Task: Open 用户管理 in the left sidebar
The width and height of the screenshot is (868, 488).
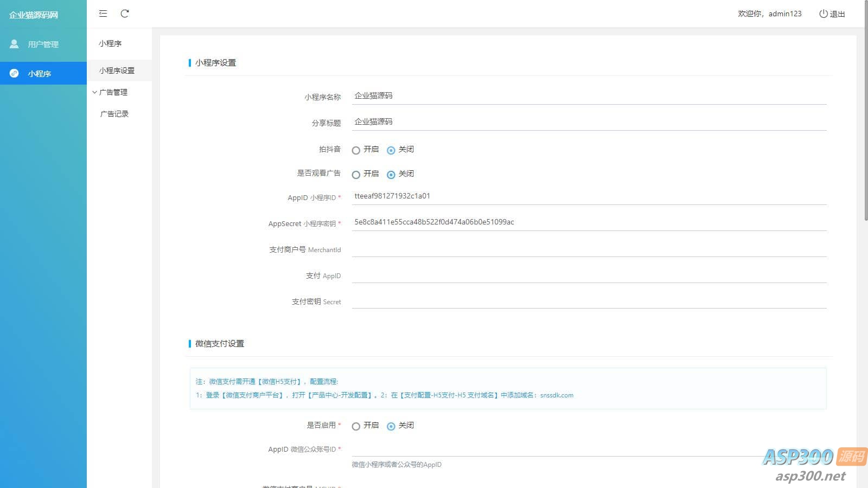Action: click(x=43, y=44)
